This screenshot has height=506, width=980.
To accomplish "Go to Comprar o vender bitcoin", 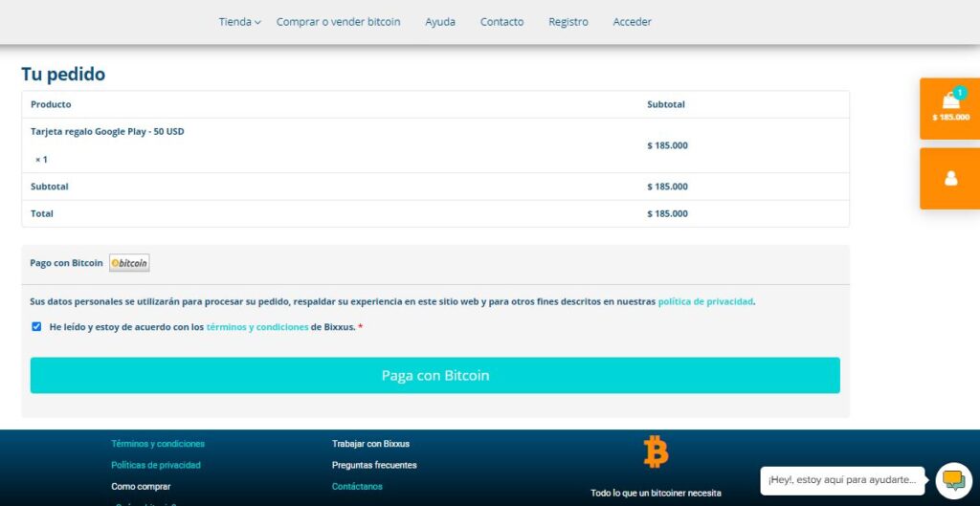I will 338,22.
